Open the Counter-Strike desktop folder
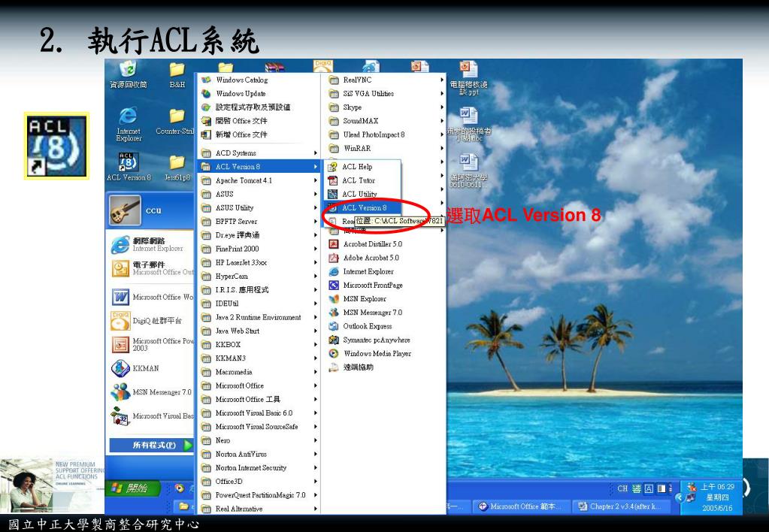 tap(176, 122)
